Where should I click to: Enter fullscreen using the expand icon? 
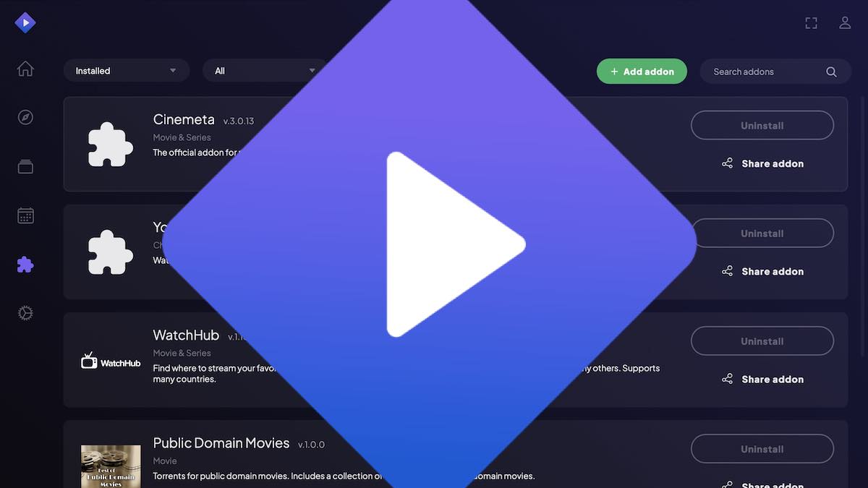pyautogui.click(x=811, y=22)
